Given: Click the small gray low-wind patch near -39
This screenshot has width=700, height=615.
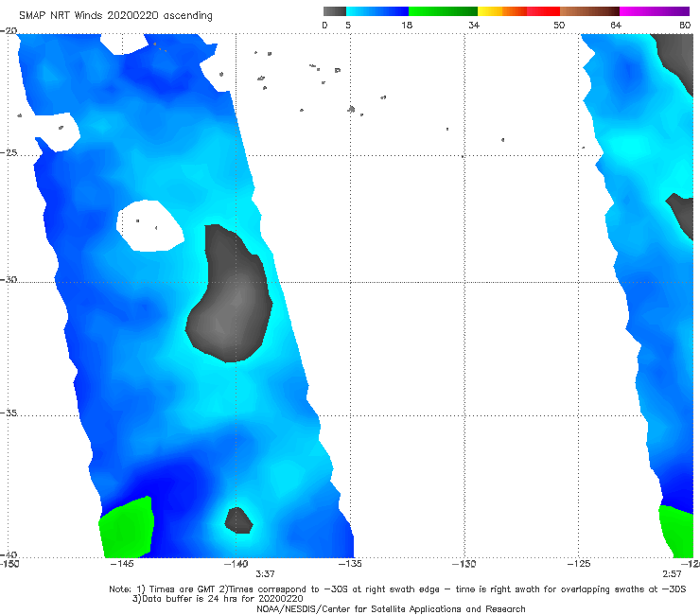Looking at the screenshot, I should pos(238,520).
